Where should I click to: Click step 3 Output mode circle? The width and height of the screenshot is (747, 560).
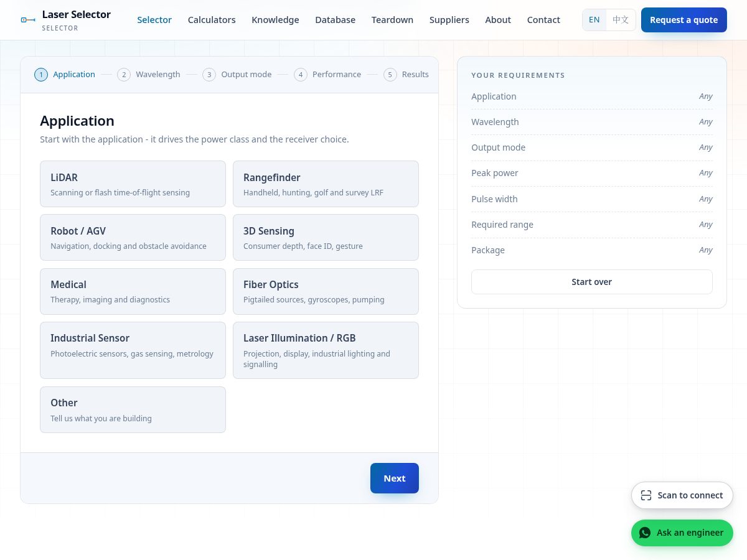[x=209, y=75]
